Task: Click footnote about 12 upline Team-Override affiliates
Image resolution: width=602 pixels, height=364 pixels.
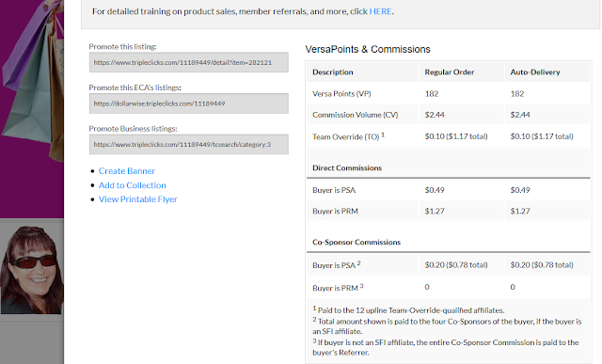Action: tap(408, 309)
